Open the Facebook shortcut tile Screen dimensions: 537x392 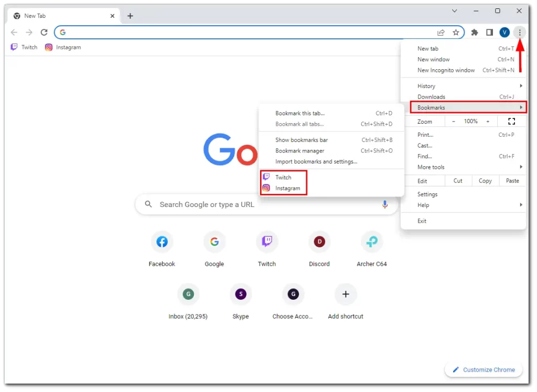(162, 249)
